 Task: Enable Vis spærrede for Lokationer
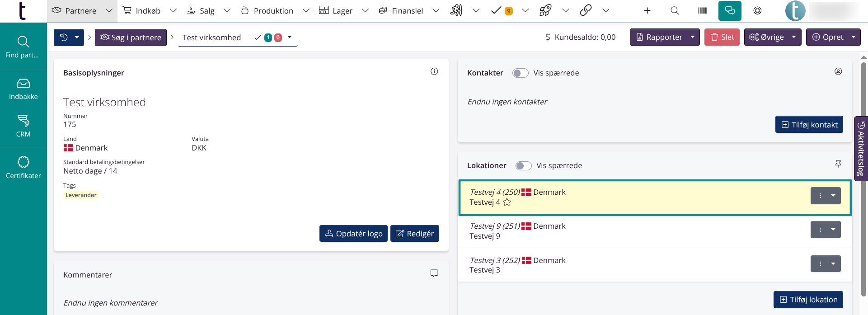(523, 166)
